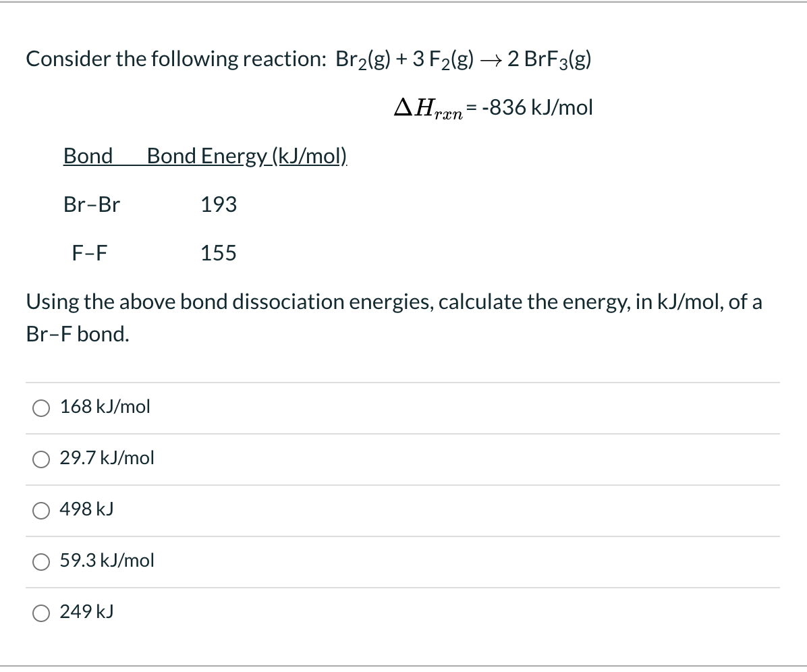Viewport: 807px width, 672px height.
Task: Click the ΔHrxn = -836 kJ/mol value
Action: (492, 107)
